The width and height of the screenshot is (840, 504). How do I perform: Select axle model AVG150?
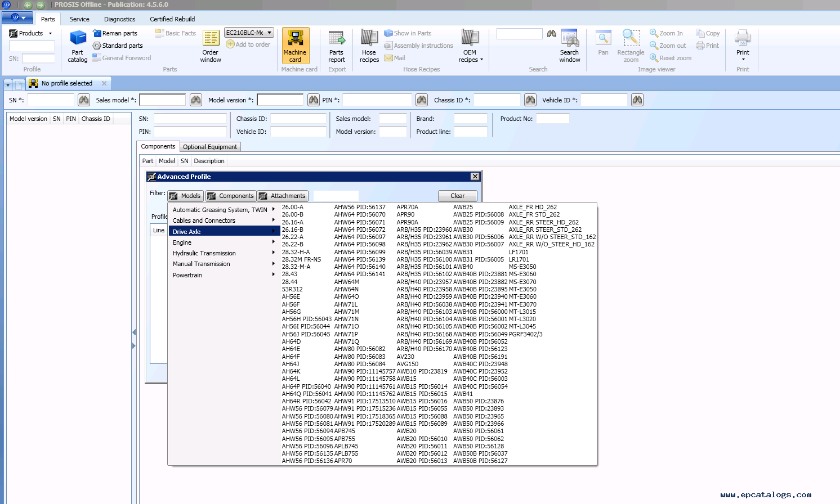pos(408,364)
